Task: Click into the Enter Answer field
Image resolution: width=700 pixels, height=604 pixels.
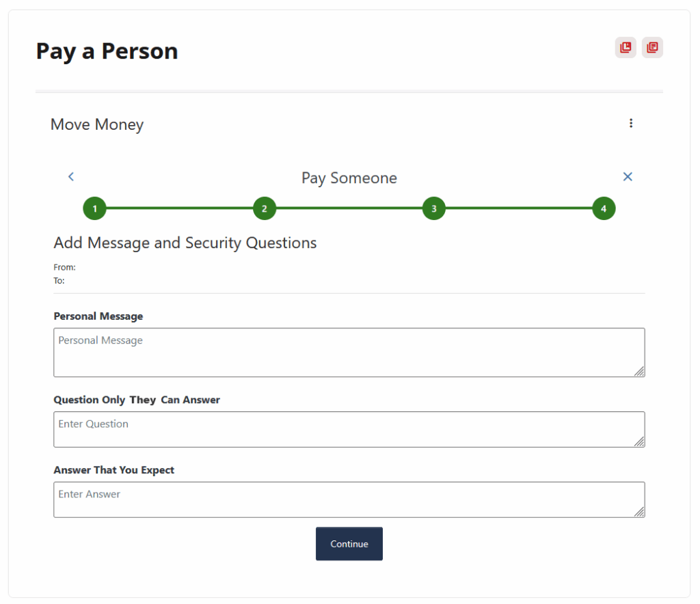Action: pyautogui.click(x=349, y=499)
